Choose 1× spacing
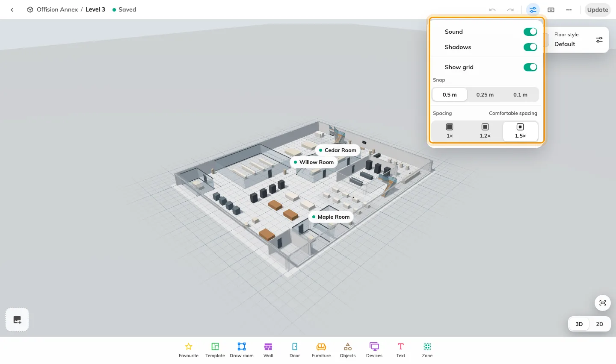Viewport: 616px width, 364px height. (450, 131)
